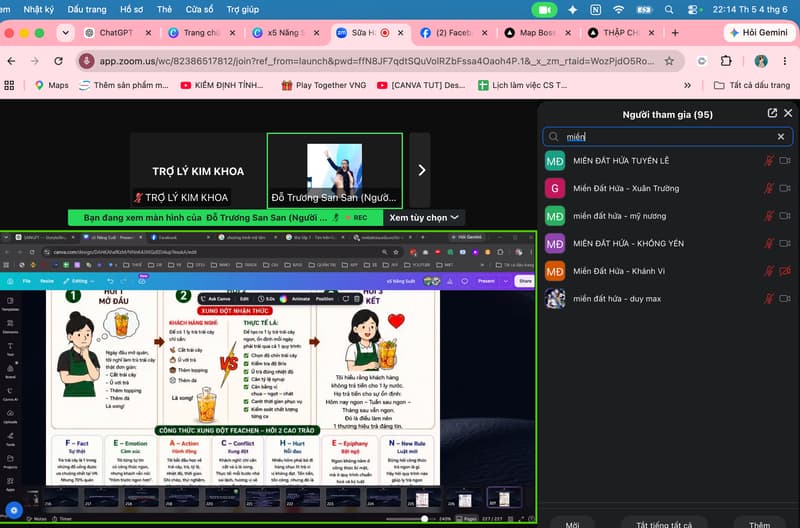The height and width of the screenshot is (528, 800).
Task: Go back to previous page
Action: [x=11, y=61]
